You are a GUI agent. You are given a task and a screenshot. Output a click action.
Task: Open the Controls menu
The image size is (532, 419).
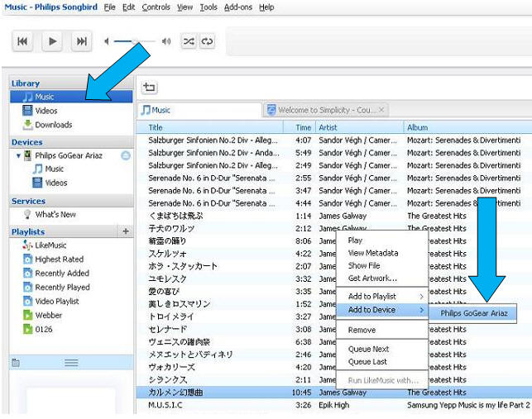pos(156,7)
